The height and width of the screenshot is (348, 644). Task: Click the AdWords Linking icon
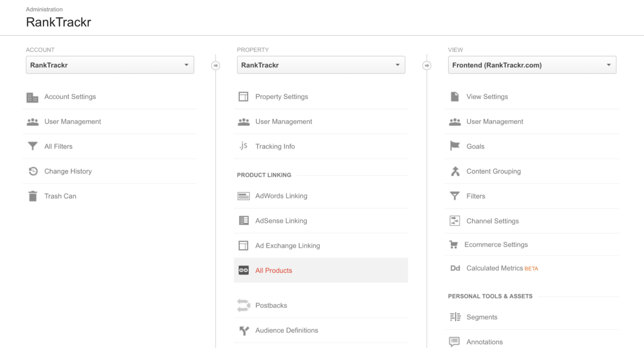243,196
